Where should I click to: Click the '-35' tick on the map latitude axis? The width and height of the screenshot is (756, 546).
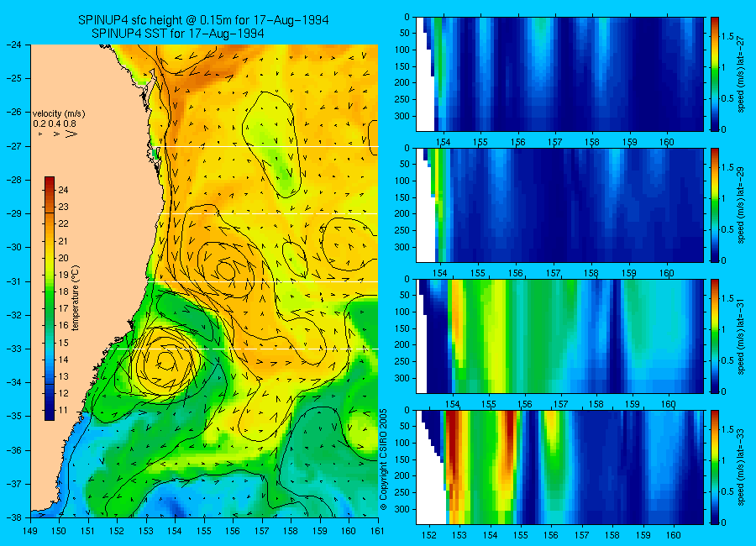[x=13, y=417]
